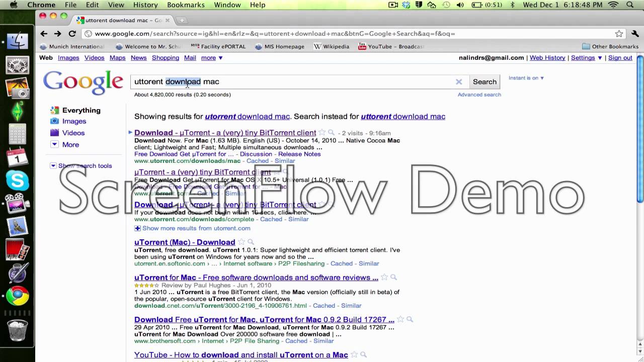644x362 pixels.
Task: Click the Chrome address bar URL
Action: (275, 34)
